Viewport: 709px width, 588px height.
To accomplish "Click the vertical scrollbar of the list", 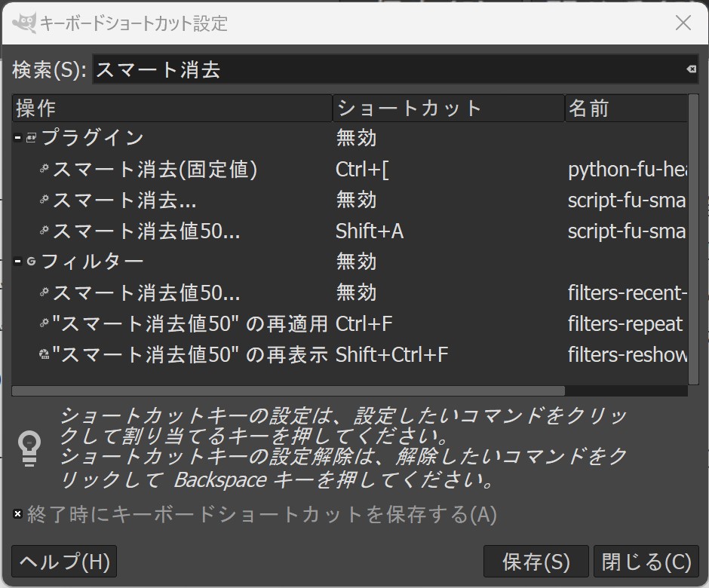I will (x=693, y=240).
